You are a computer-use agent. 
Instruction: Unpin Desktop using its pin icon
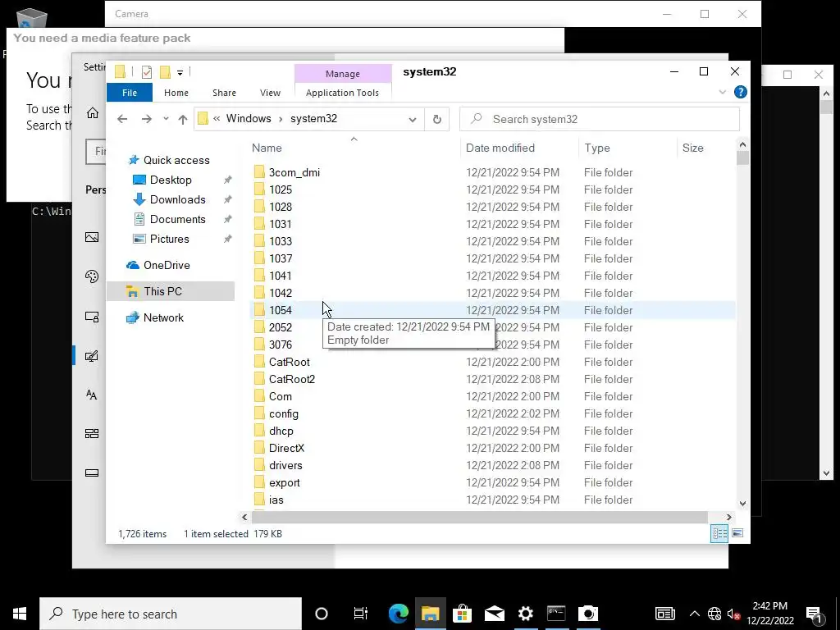point(228,180)
